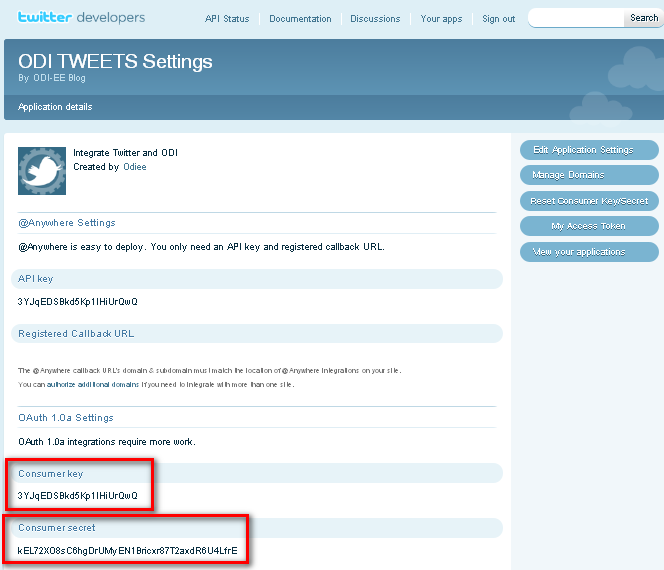This screenshot has height=570, width=664.
Task: Click the @Anywhere Settings heading
Action: coord(66,223)
